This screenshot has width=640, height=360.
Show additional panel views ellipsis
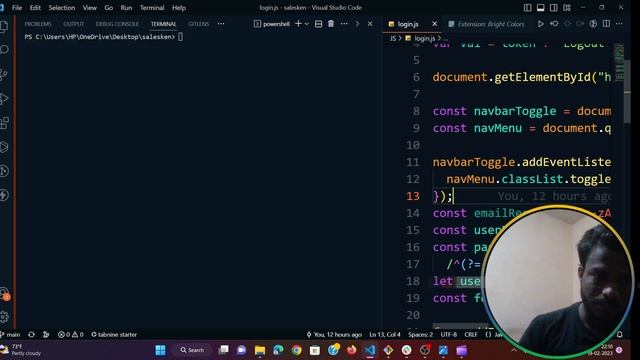point(221,24)
